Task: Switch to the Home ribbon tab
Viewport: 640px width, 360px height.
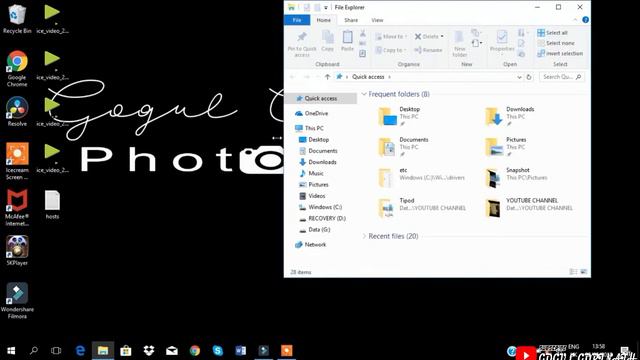Action: click(324, 20)
